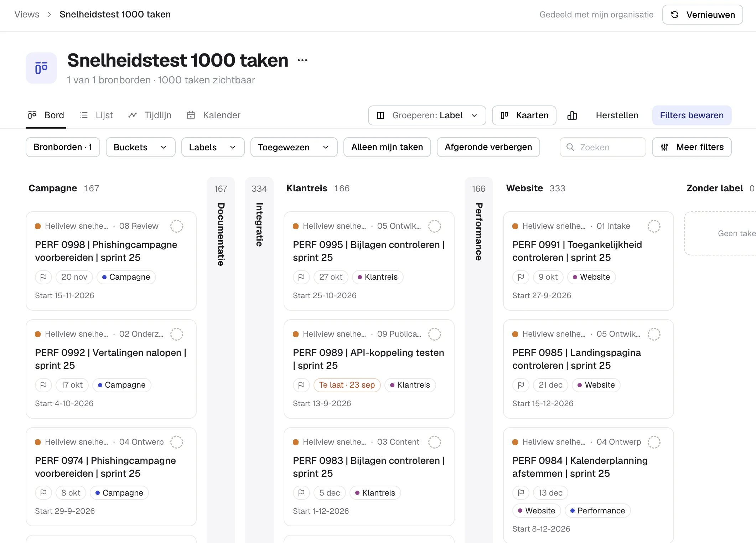Click the flag icon on PERF 0985 card
Screen dimensions: 756x543
[x=521, y=385]
